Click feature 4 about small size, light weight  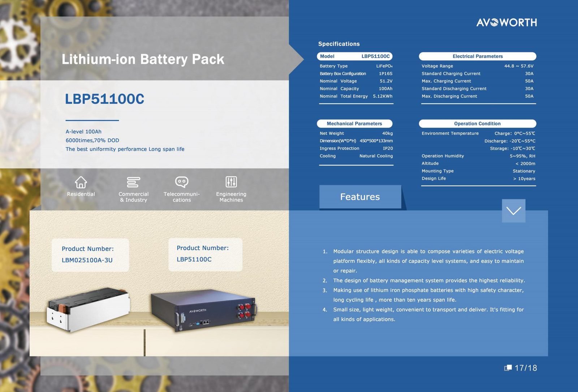pos(423,315)
